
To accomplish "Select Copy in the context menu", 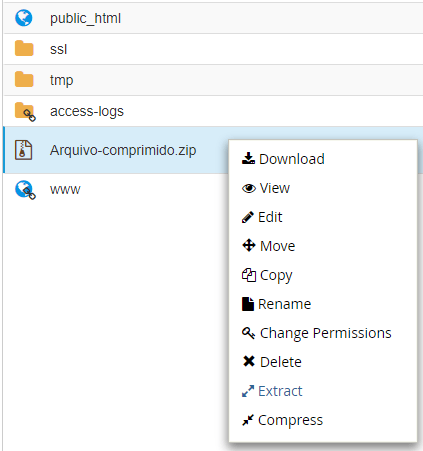I will click(267, 276).
